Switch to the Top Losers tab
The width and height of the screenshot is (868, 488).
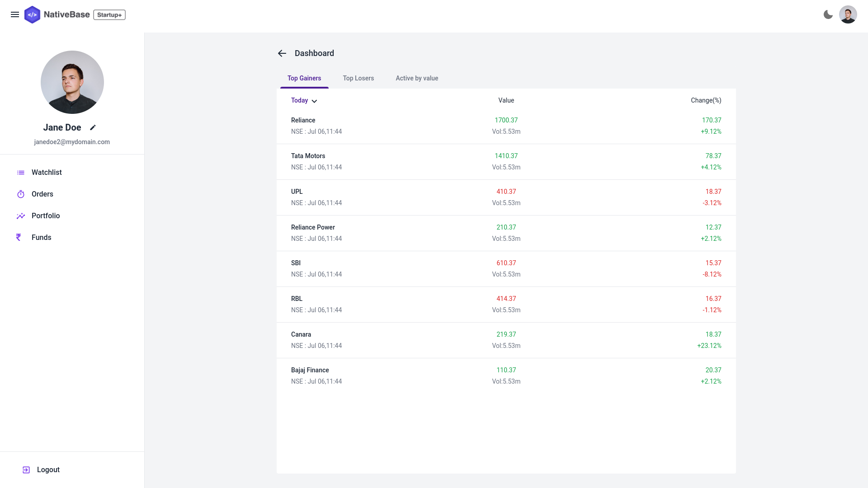point(359,78)
